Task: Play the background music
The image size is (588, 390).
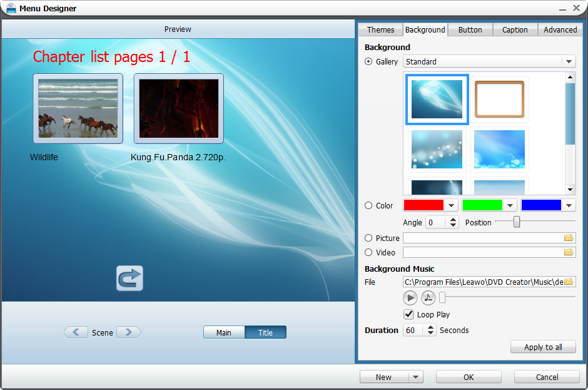Action: (410, 298)
